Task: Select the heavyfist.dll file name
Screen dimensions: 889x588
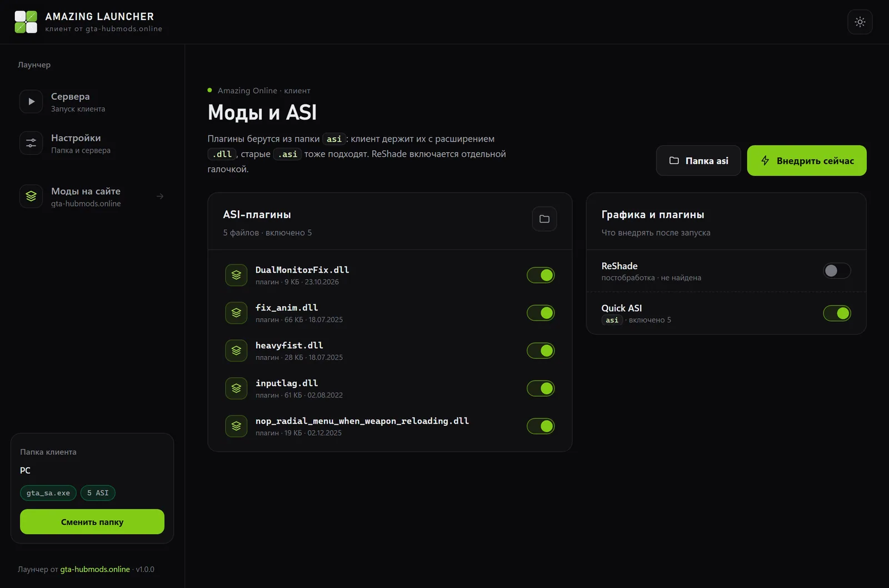Action: tap(289, 345)
